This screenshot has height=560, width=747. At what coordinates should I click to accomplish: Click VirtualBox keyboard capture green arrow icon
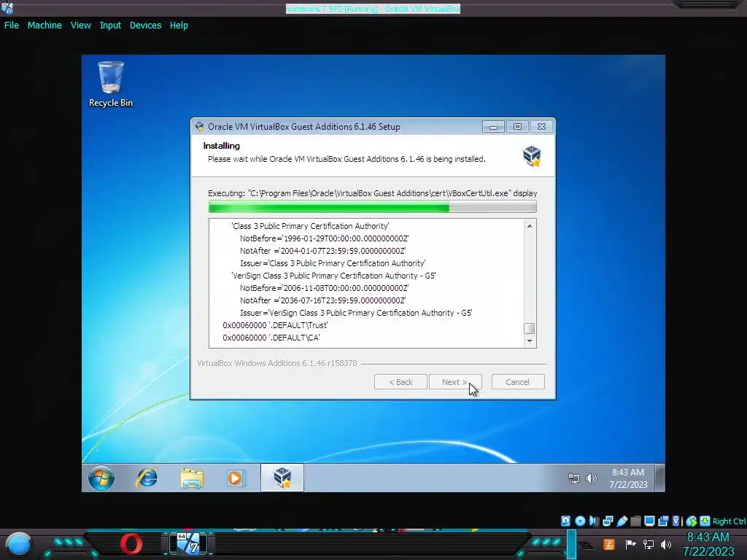click(705, 521)
